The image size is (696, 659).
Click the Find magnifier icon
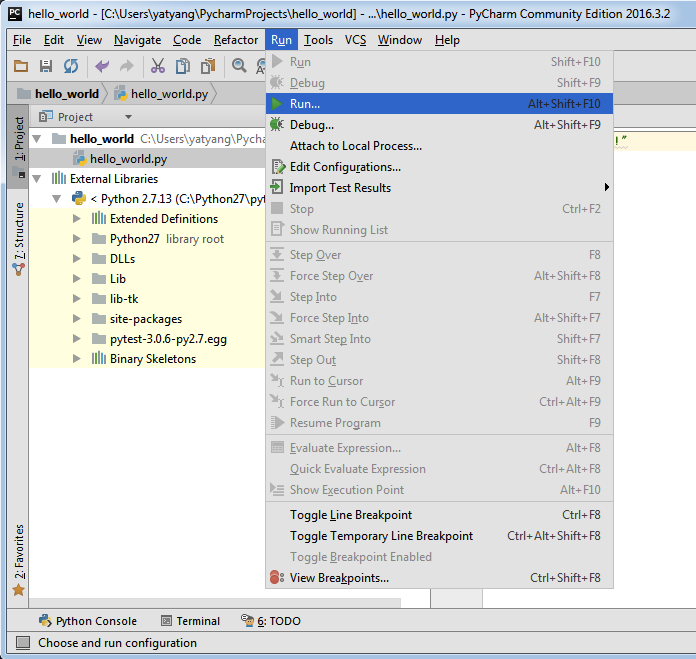[239, 66]
